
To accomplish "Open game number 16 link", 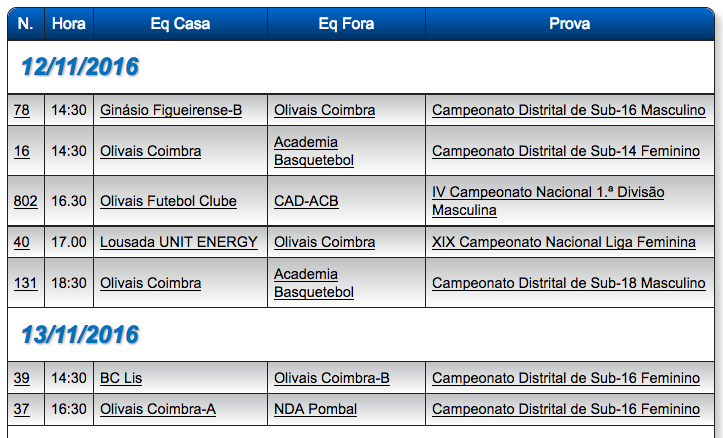I will click(x=22, y=151).
